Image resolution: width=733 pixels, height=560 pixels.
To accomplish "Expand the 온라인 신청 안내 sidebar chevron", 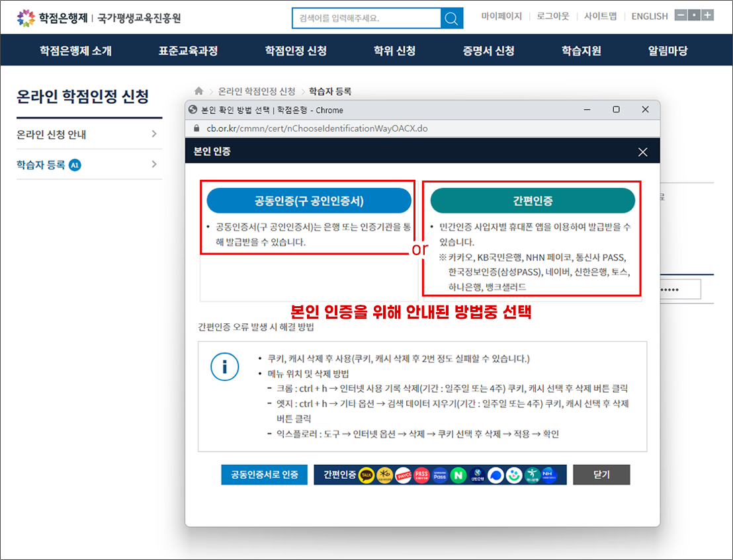I will tap(154, 134).
